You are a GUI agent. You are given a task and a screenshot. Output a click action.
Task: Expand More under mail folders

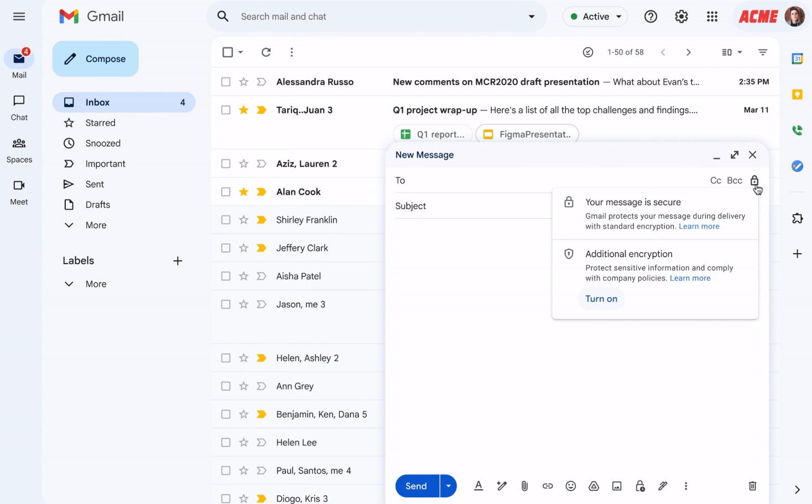point(96,225)
